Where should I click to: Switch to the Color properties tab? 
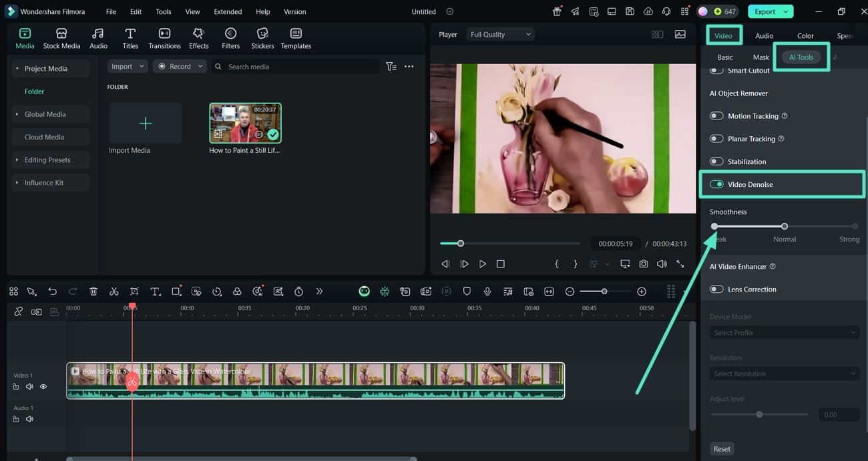point(805,35)
